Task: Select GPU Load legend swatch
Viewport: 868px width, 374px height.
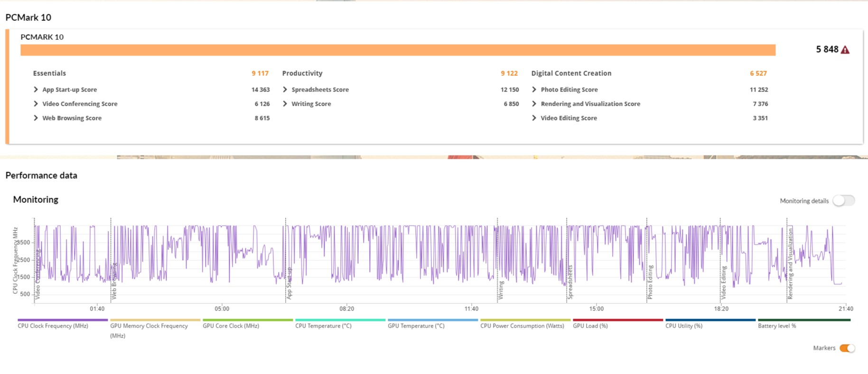Action: coord(618,320)
